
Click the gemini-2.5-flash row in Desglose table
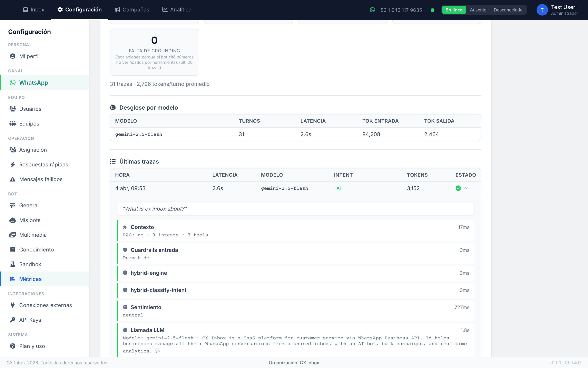pyautogui.click(x=295, y=134)
